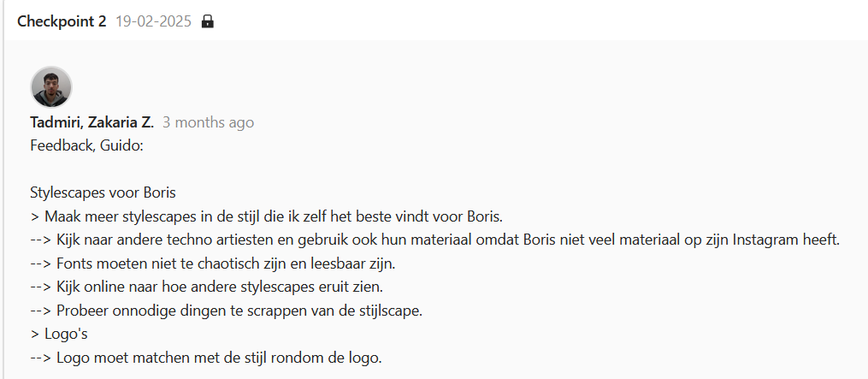868x379 pixels.
Task: Open Zakaria Tadmiri's profile picture
Action: 51,87
